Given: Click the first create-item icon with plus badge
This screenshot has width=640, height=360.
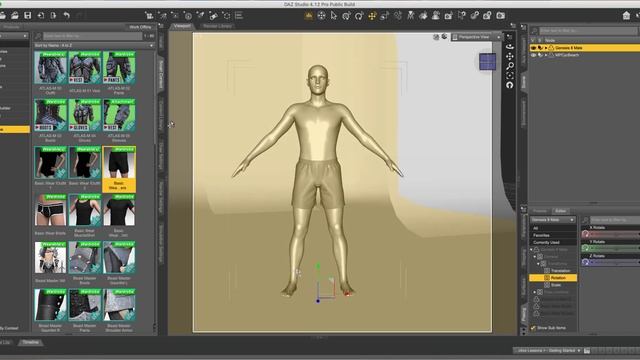Looking at the screenshot, I should pos(149,16).
